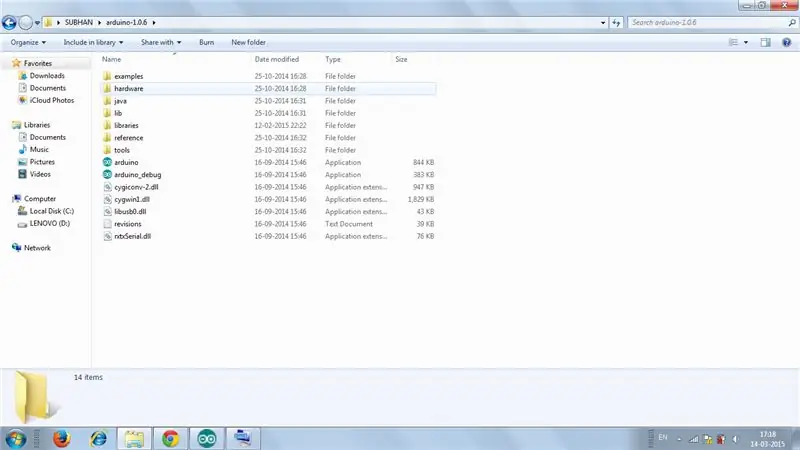
Task: Open the Organize menu
Action: tap(28, 42)
